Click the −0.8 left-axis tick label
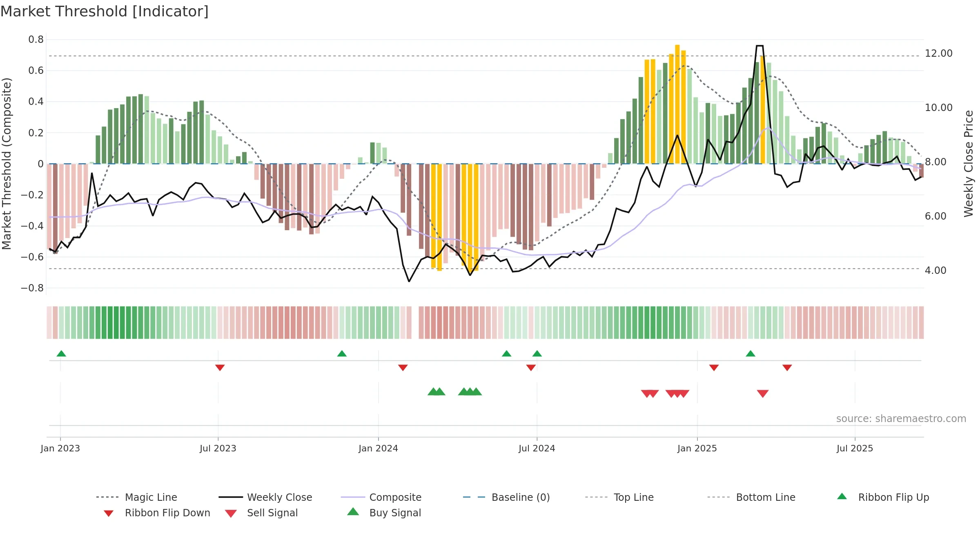 (32, 288)
